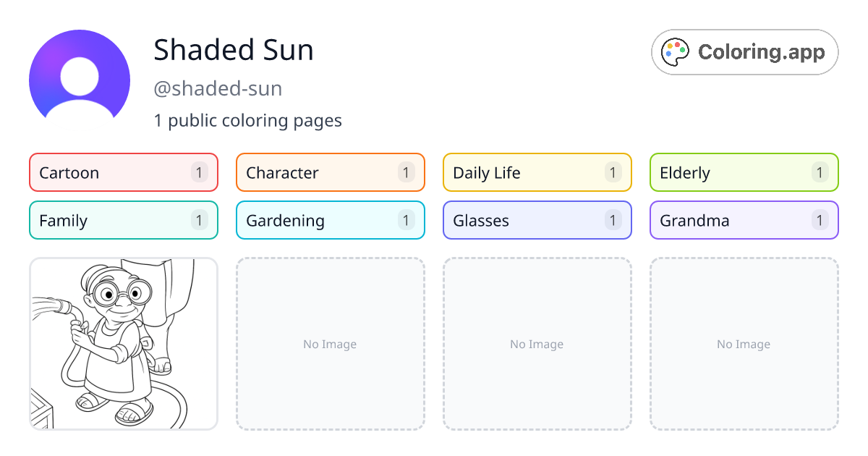This screenshot has height=456, width=868.
Task: Click the count badge on Family tag
Action: click(x=199, y=220)
